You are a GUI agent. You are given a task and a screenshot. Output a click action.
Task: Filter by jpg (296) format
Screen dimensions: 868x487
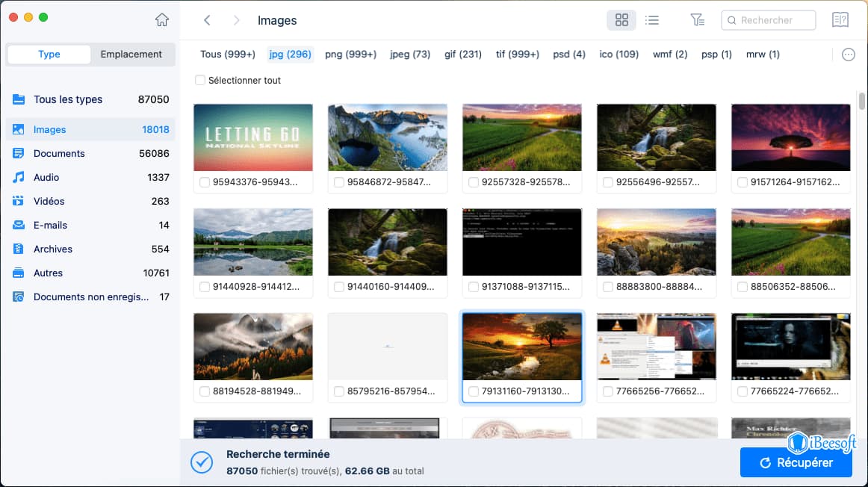[x=290, y=55]
